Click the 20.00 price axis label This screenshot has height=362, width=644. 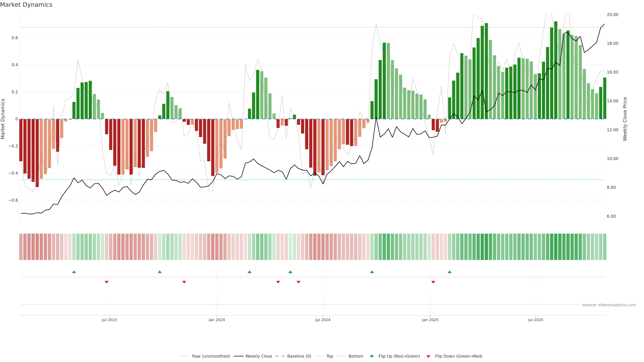612,15
